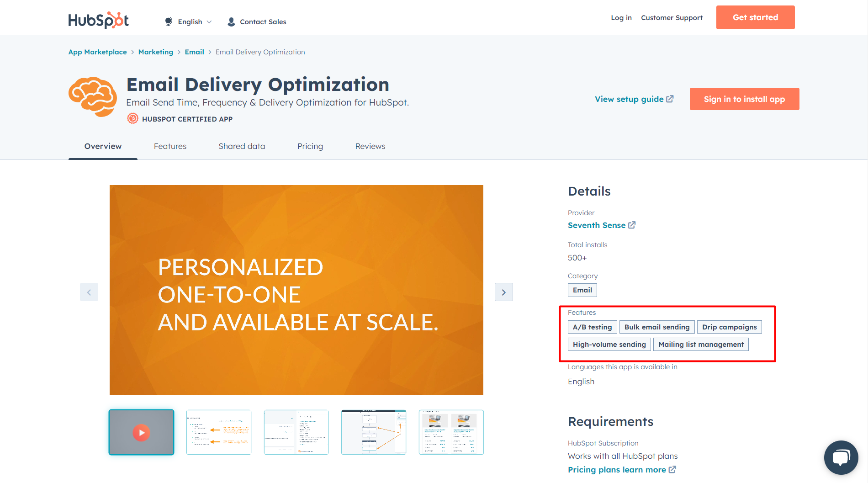
Task: Select the second carousel thumbnail
Action: tap(219, 432)
